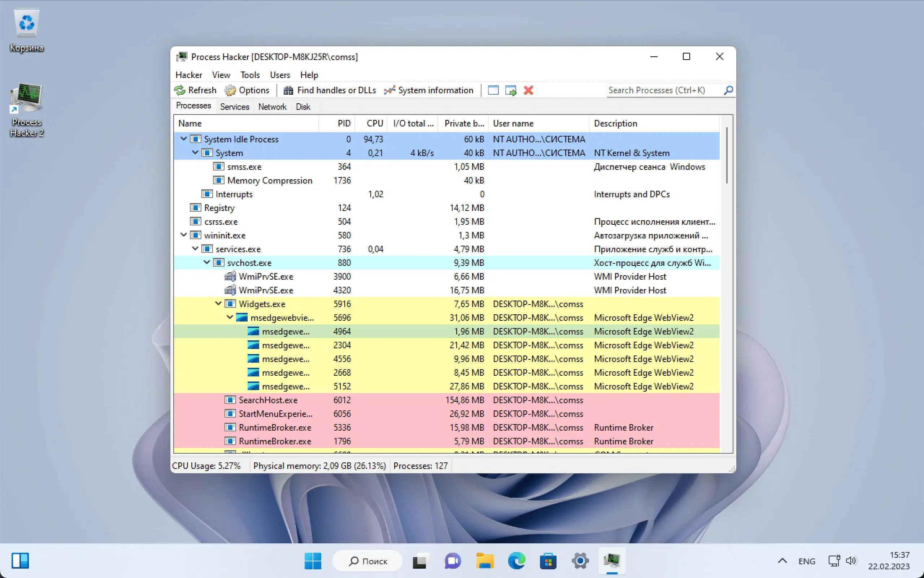Switch to the Disk tab
The image size is (924, 578).
303,107
